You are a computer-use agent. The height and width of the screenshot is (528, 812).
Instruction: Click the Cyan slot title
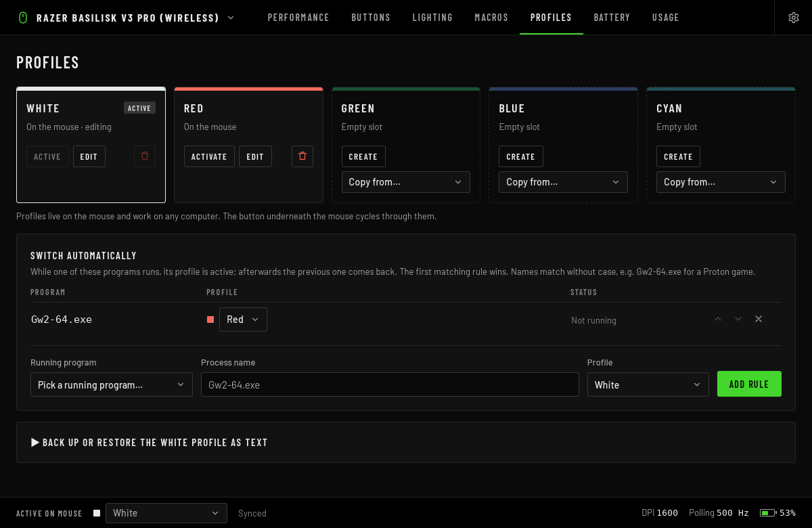[669, 108]
